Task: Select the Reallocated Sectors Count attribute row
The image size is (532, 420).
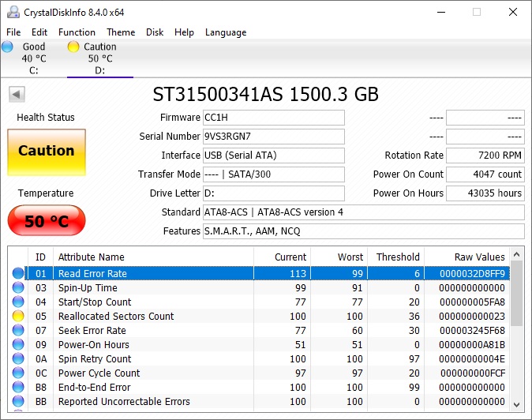Action: coord(259,317)
